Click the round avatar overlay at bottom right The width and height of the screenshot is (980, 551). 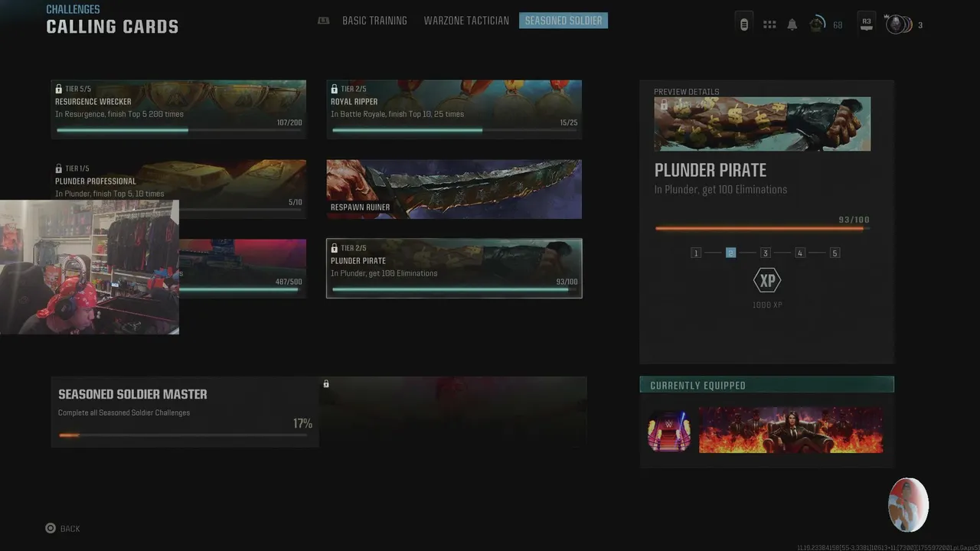[908, 505]
